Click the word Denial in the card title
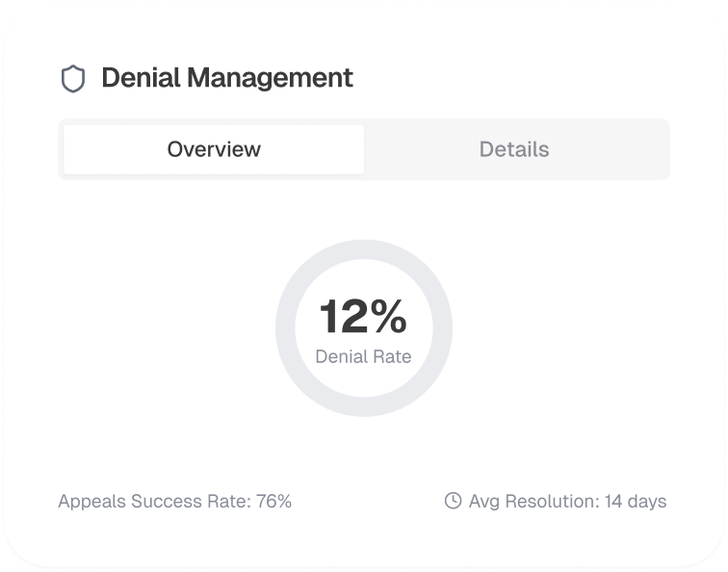Image resolution: width=728 pixels, height=572 pixels. (140, 78)
